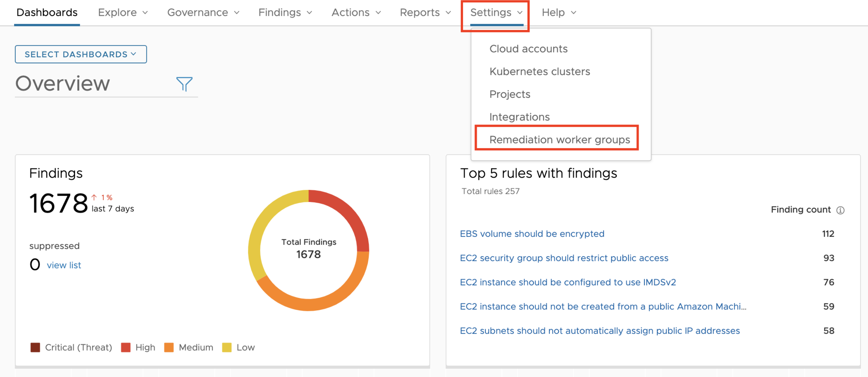Image resolution: width=868 pixels, height=377 pixels.
Task: Click the Critical (Threat) legend swatch
Action: (35, 347)
